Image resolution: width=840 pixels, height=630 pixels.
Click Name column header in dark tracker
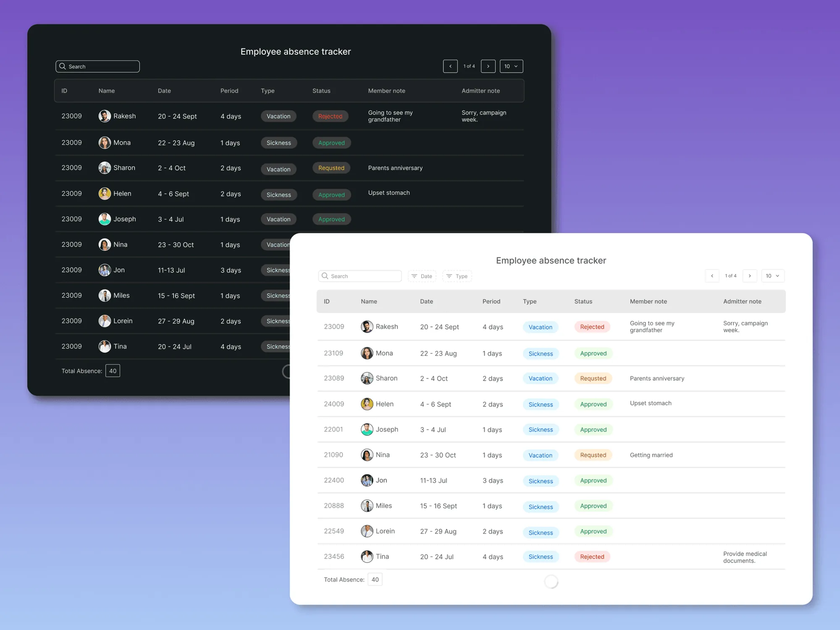point(107,91)
